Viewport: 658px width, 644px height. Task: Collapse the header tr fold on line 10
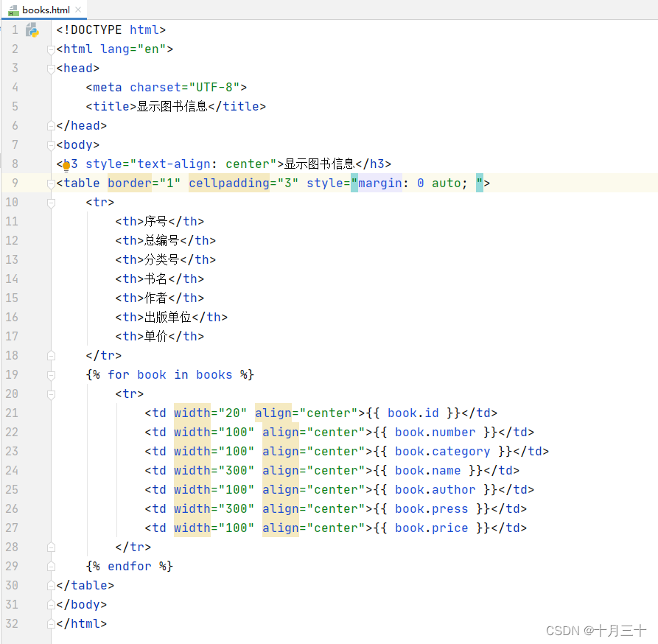[51, 203]
